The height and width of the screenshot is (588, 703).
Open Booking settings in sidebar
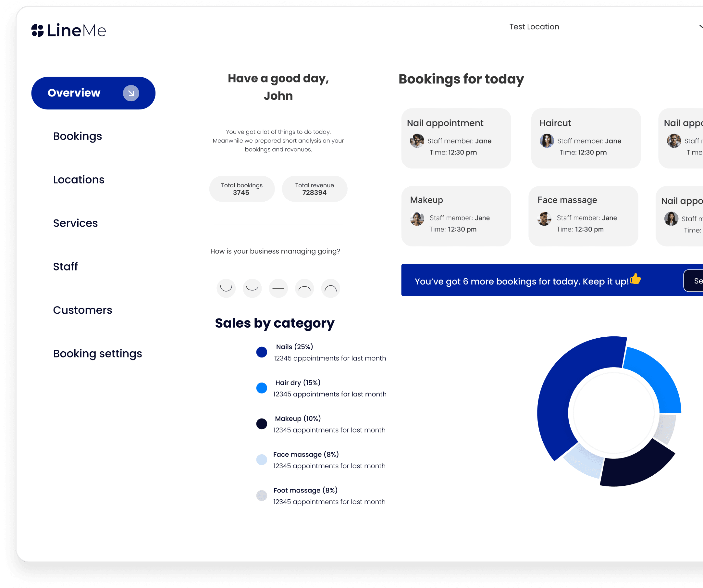(x=97, y=354)
